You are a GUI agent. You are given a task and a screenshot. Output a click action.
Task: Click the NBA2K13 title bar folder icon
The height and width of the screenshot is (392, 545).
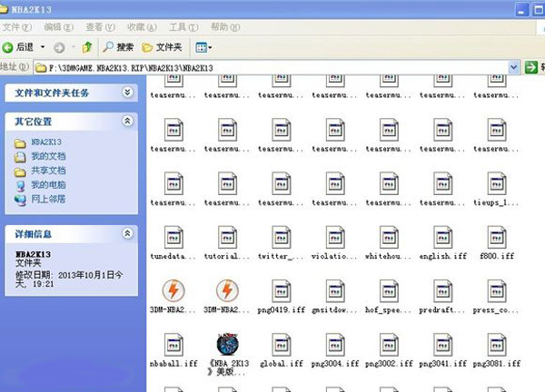4,9
